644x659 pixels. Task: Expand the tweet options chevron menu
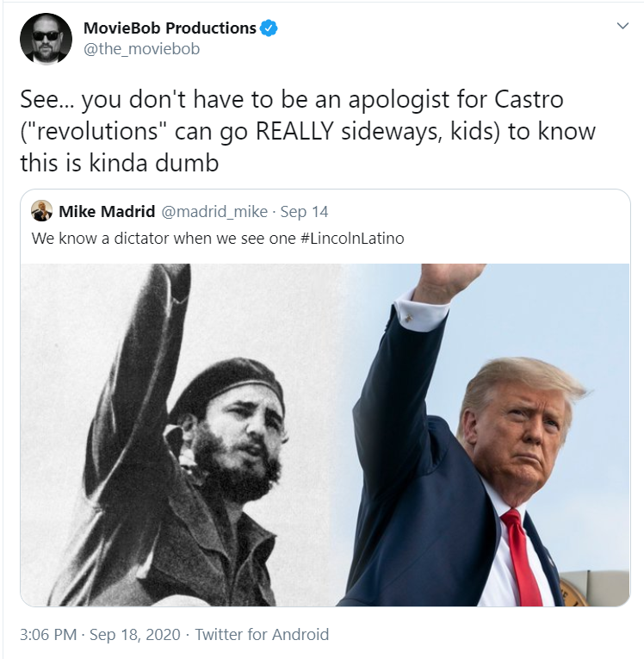pyautogui.click(x=622, y=26)
